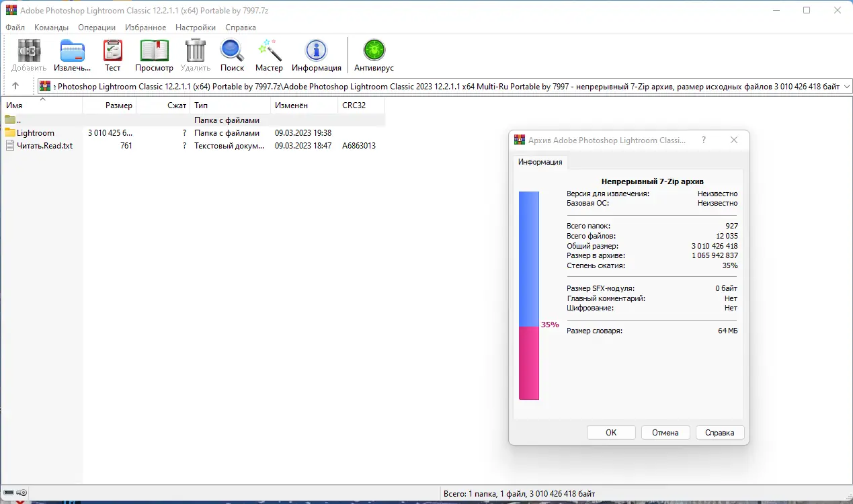853x504 pixels.
Task: Click the 35% label beside the bar
Action: (550, 325)
